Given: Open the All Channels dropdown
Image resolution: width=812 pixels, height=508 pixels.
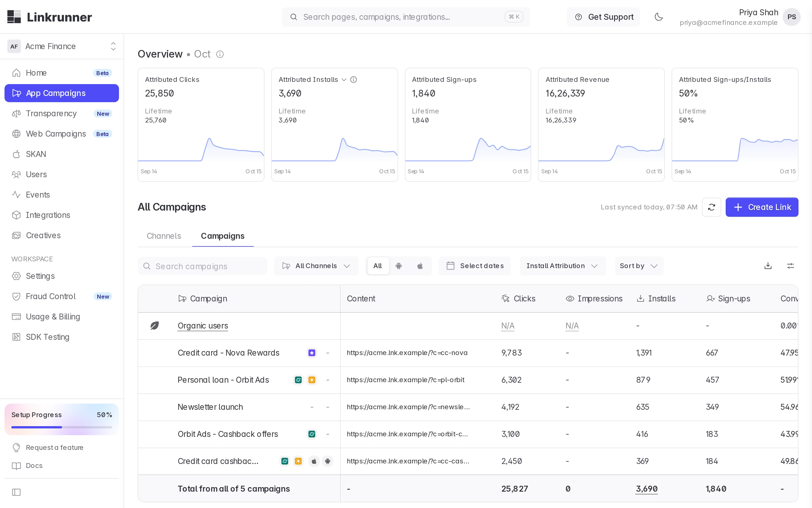Looking at the screenshot, I should point(316,266).
